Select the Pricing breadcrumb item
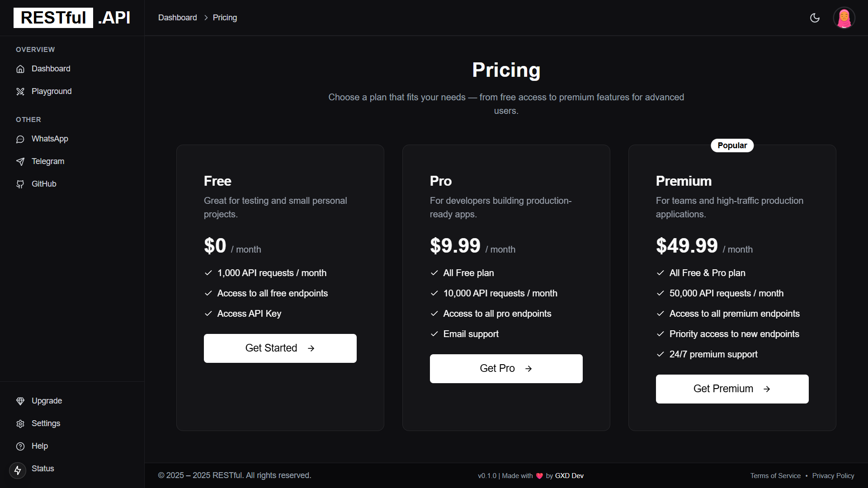 point(225,18)
